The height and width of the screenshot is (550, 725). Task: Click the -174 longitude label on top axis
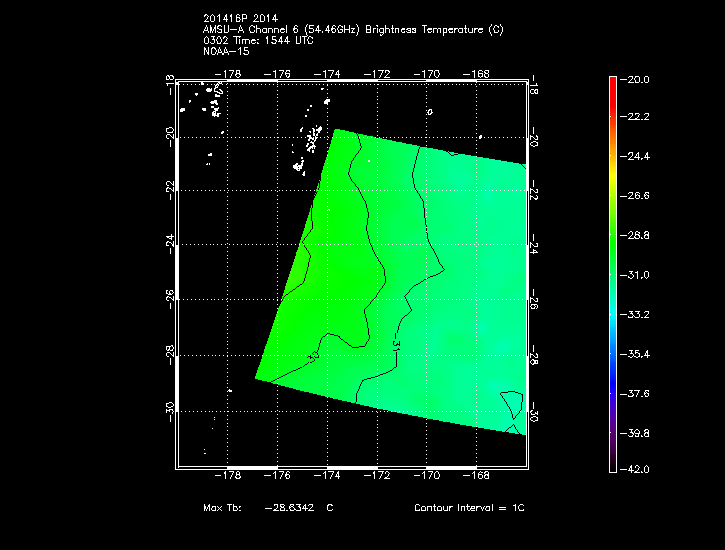coord(329,73)
